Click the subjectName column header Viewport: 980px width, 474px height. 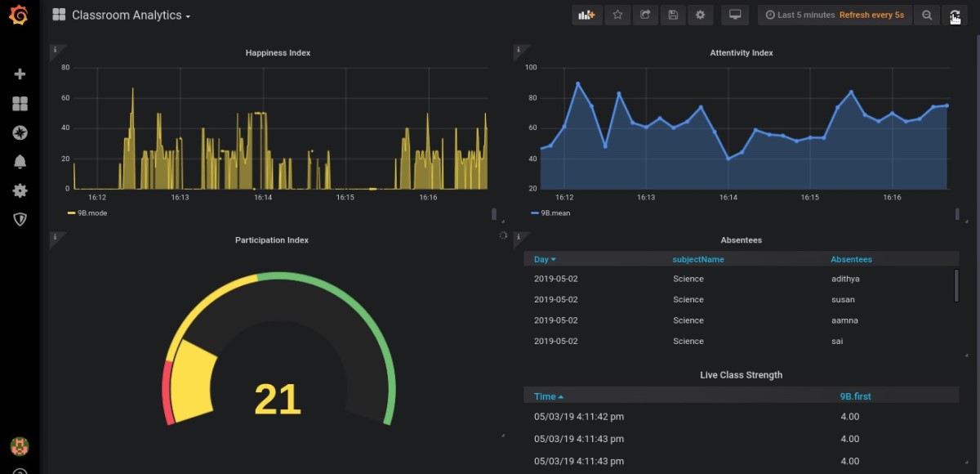coord(698,259)
